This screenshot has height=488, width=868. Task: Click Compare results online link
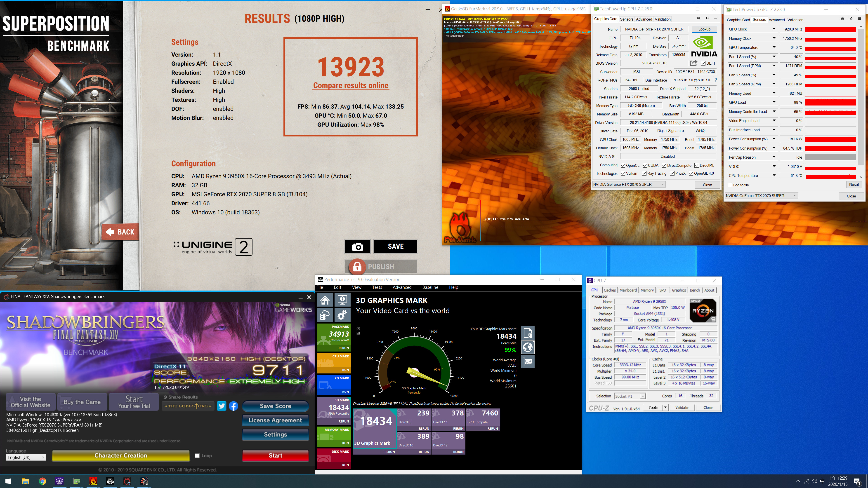[x=351, y=86]
